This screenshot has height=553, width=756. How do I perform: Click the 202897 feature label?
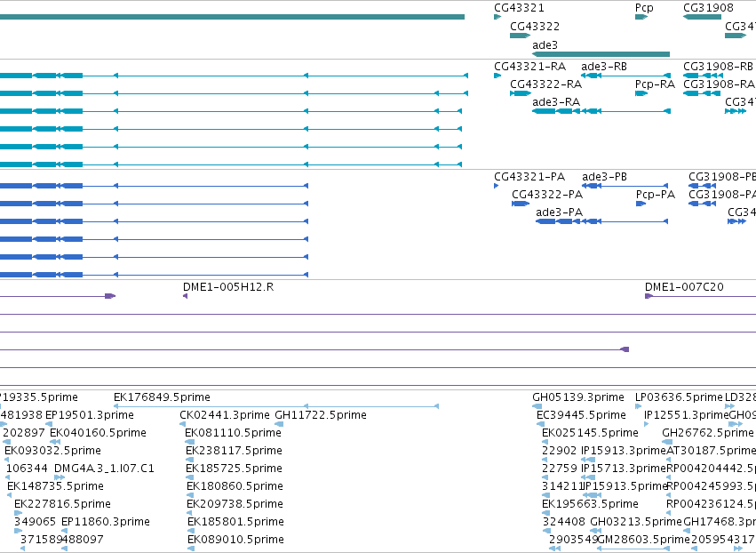[x=24, y=433]
